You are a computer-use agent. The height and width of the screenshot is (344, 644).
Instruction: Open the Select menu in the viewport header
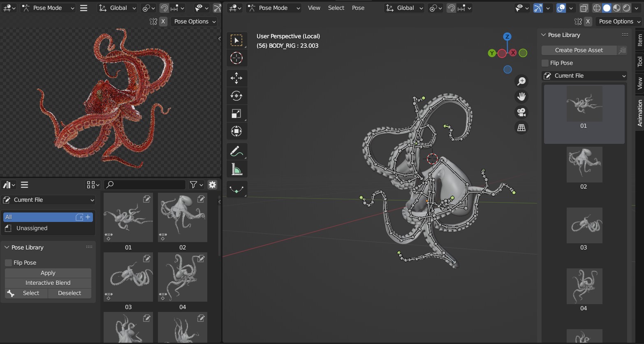coord(336,8)
